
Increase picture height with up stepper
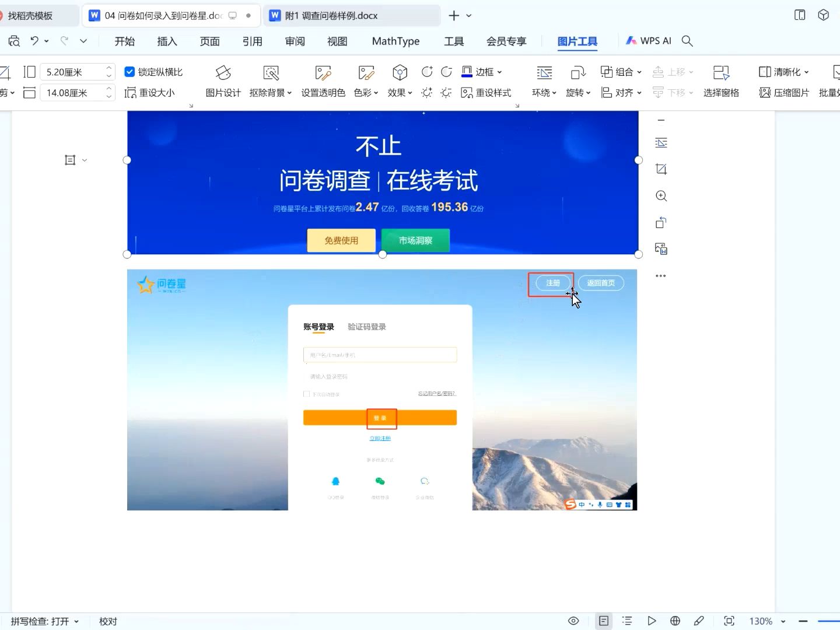click(109, 68)
